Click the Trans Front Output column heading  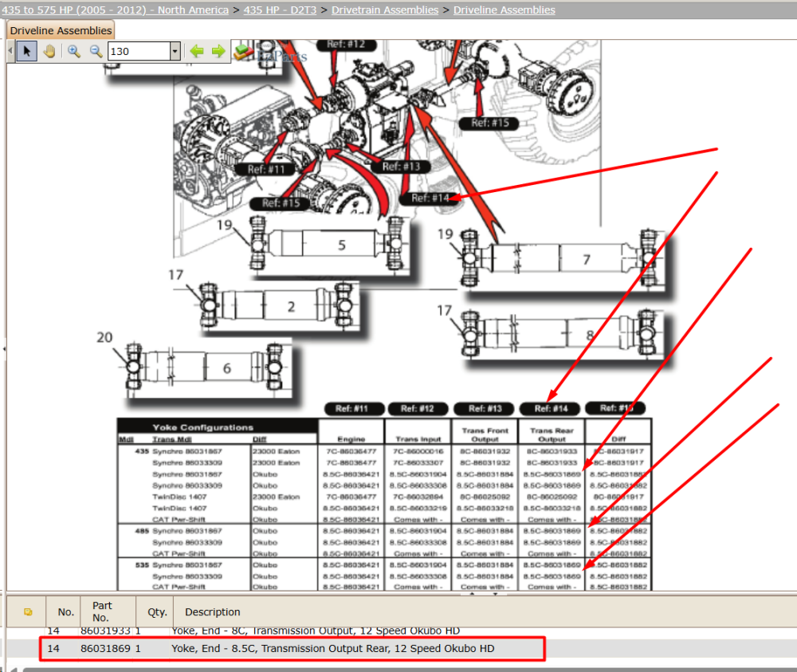(485, 434)
